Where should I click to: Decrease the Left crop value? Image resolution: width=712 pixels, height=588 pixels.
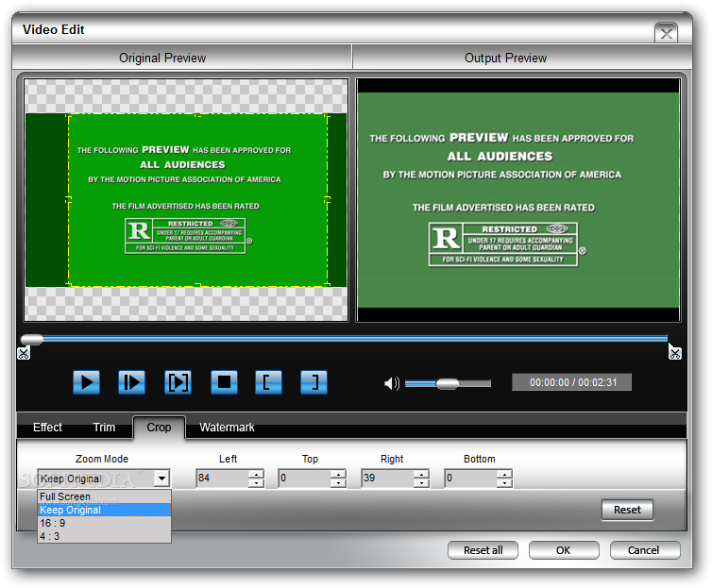point(256,483)
